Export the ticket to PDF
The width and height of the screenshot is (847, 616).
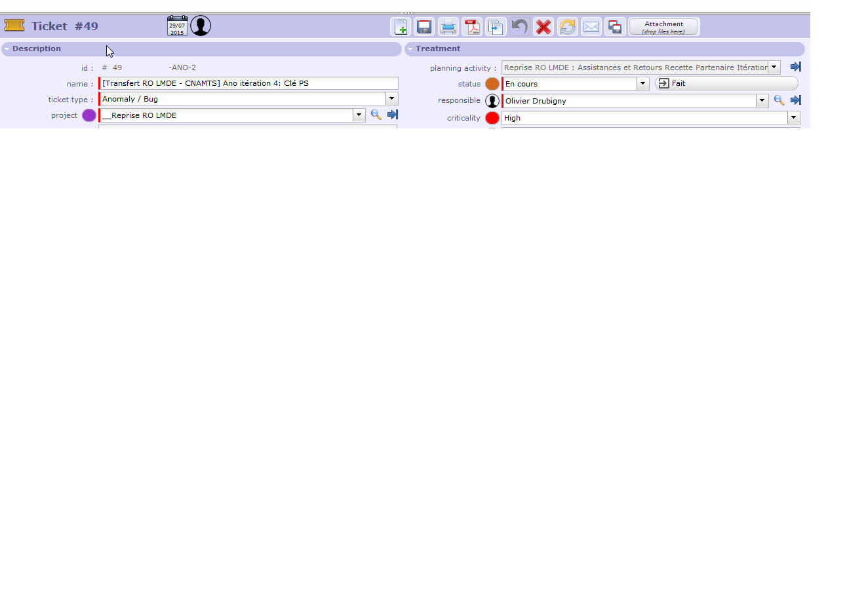tap(472, 27)
